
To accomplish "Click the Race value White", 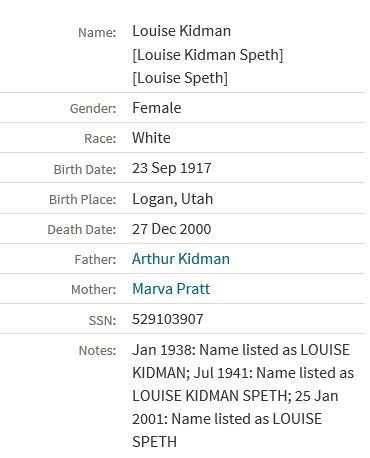I will tap(151, 138).
